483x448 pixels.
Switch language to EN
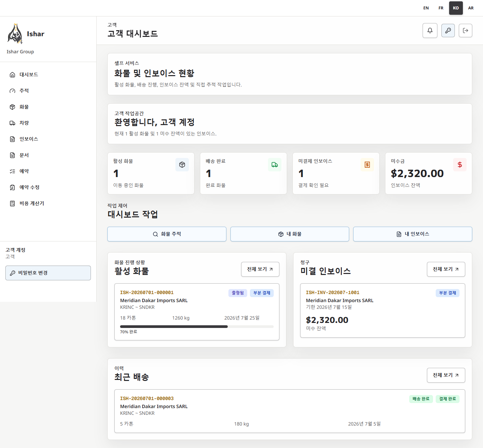pos(426,8)
